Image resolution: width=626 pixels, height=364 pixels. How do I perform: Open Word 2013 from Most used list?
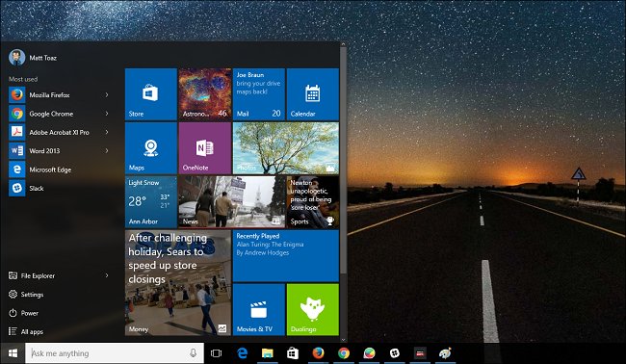59,151
